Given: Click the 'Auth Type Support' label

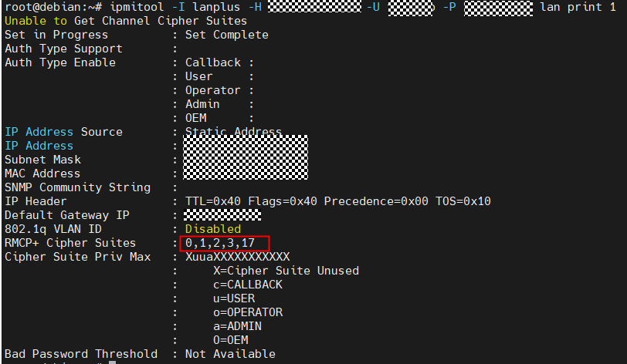Looking at the screenshot, I should point(63,49).
